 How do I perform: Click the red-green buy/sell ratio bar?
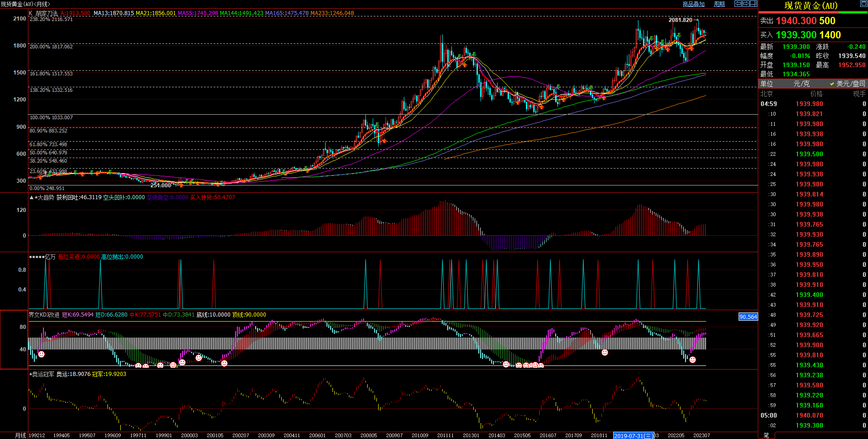click(x=813, y=13)
